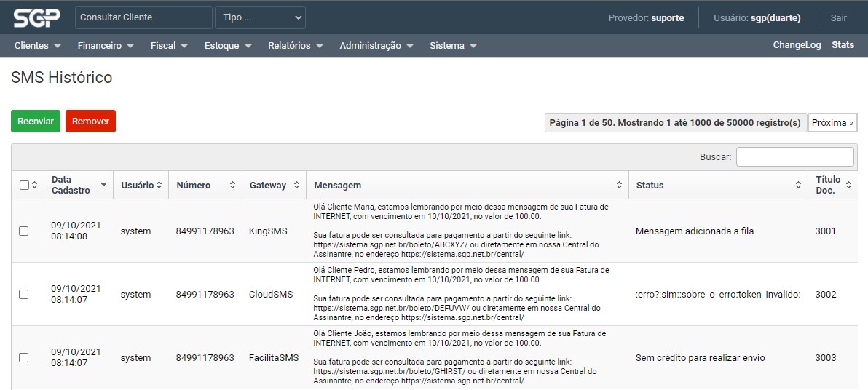
Task: Sort table by Mensagem column icon
Action: pos(619,186)
